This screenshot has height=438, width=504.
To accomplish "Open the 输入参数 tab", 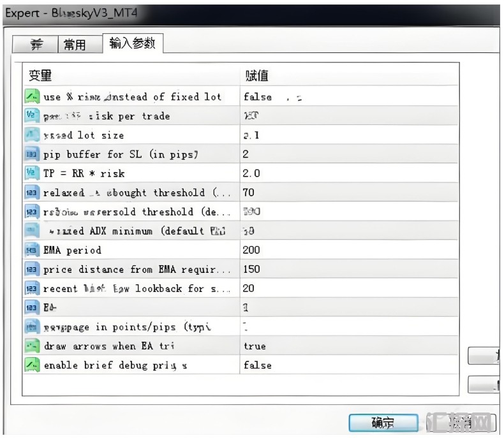I will coord(132,43).
